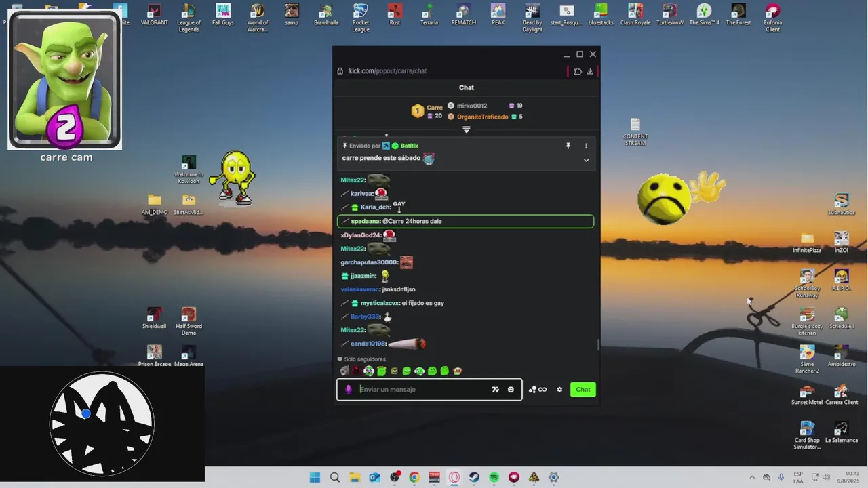Open the InfinitePizza folder on desktop
868x488 pixels.
pos(807,243)
